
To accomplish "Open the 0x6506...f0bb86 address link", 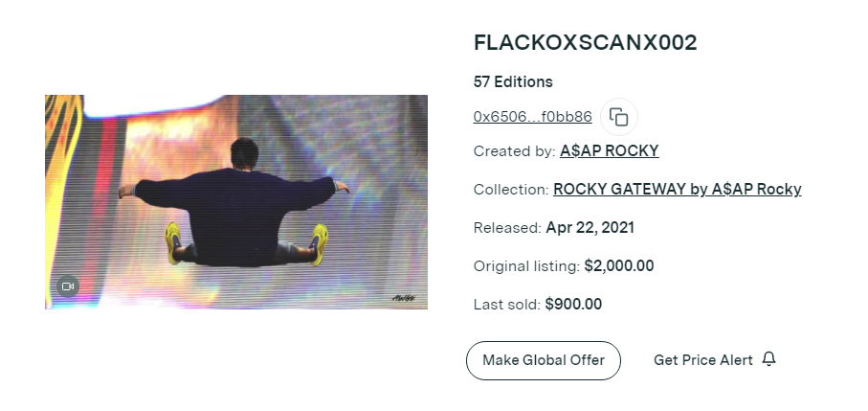I will [532, 117].
